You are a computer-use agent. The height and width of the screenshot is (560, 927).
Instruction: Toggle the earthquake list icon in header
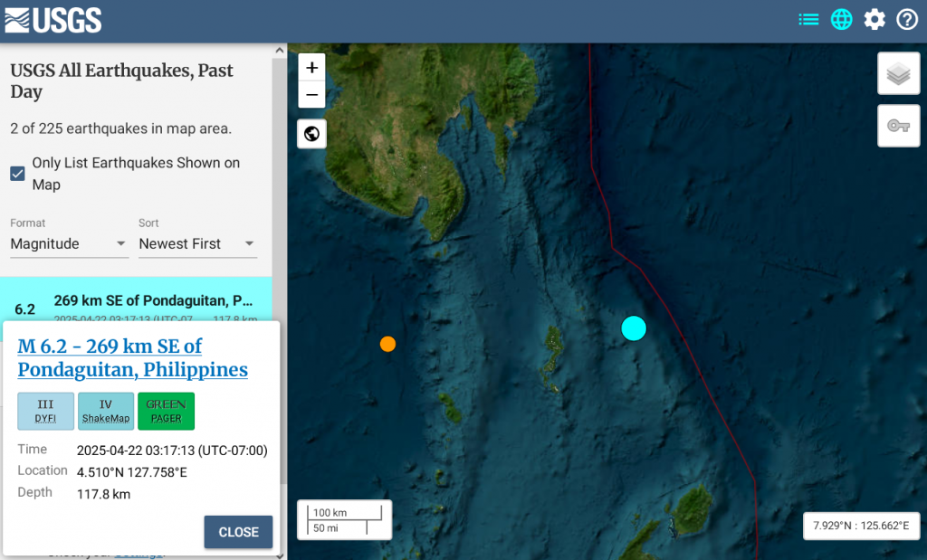pos(808,20)
